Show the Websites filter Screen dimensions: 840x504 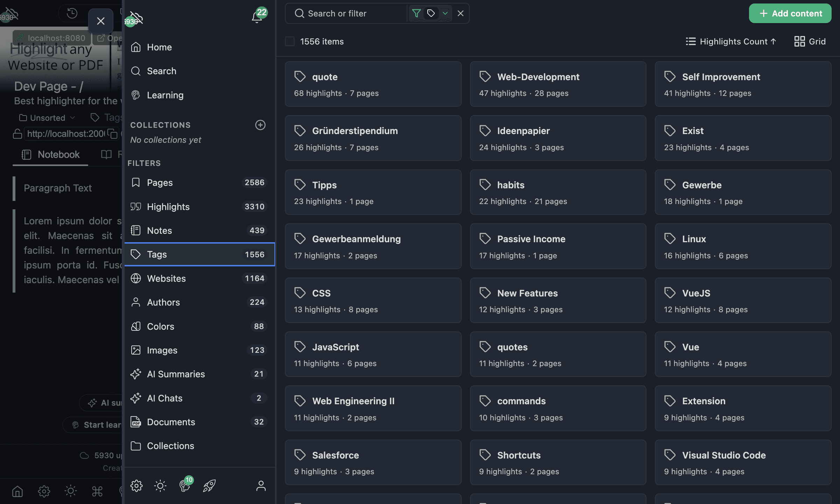click(x=199, y=278)
